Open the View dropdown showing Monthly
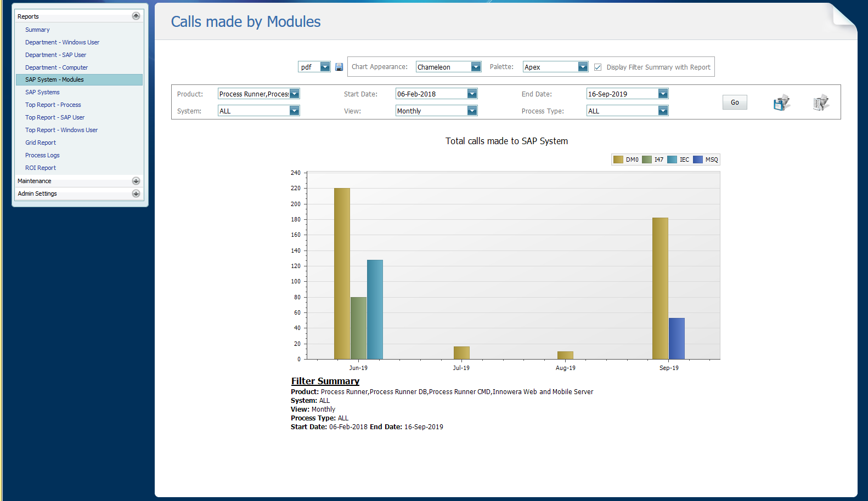 [472, 111]
